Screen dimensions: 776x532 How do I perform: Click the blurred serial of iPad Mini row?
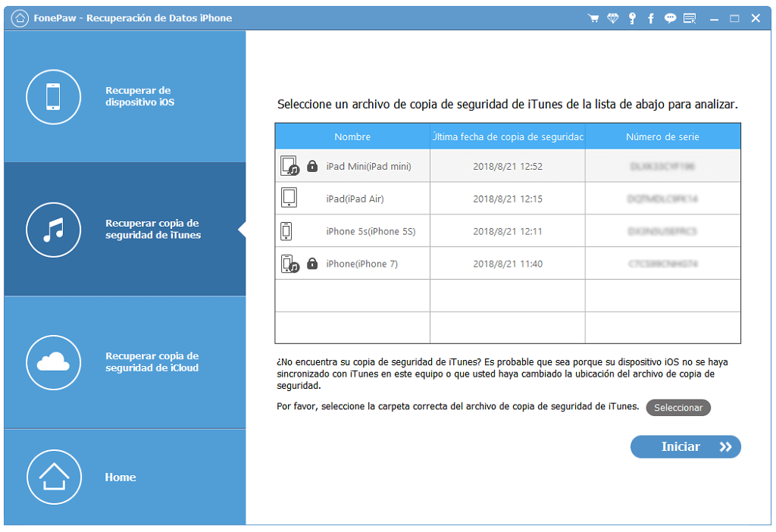[662, 166]
